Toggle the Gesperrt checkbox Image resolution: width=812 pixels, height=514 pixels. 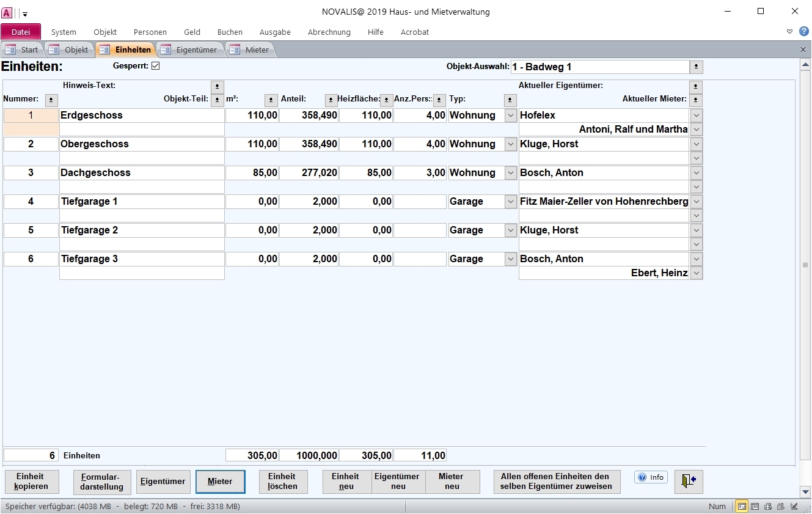[155, 66]
